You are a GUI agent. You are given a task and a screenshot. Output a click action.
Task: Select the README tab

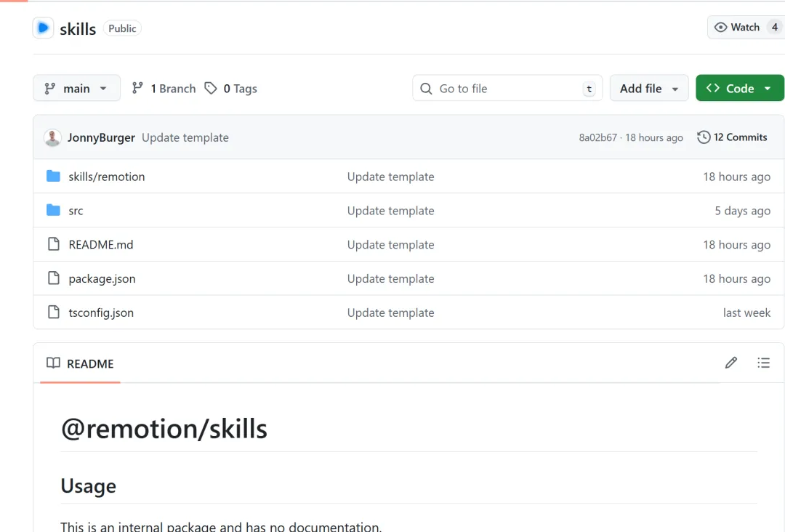[80, 364]
